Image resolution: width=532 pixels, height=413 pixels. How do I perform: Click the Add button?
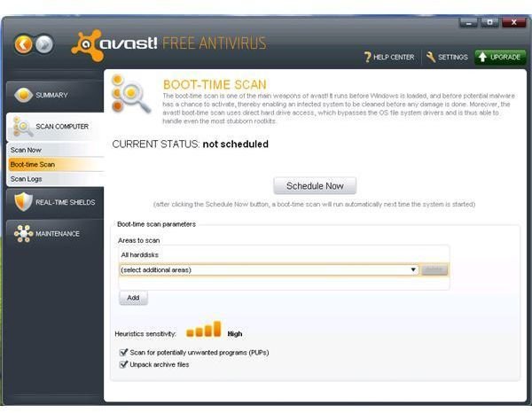tap(133, 298)
